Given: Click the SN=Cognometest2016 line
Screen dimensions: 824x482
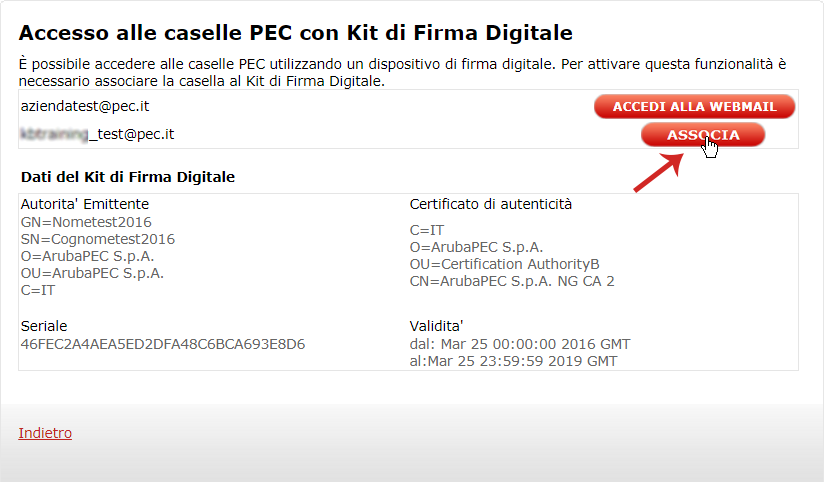Looking at the screenshot, I should pos(98,239).
